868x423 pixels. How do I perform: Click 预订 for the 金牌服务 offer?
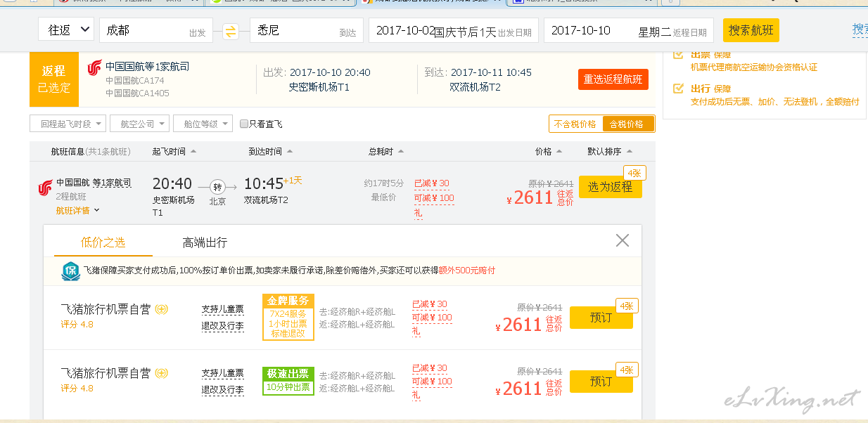point(601,318)
